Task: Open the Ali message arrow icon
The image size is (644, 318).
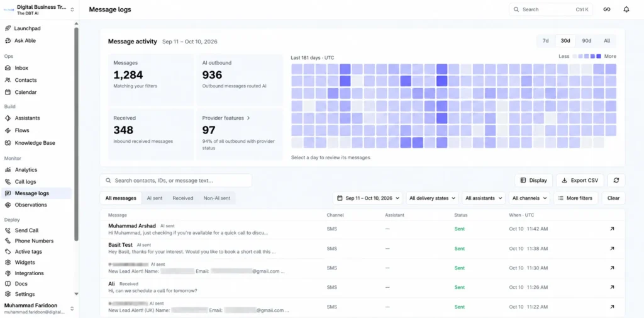Action: click(x=612, y=288)
